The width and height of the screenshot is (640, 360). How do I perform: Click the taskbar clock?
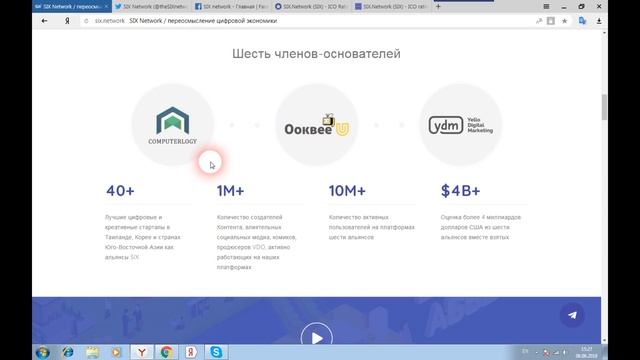click(587, 353)
